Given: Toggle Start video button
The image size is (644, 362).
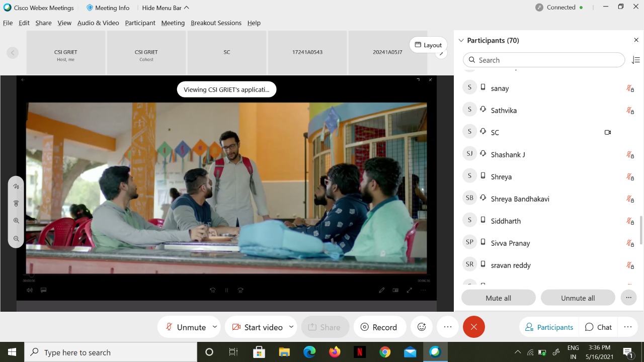Looking at the screenshot, I should click(257, 327).
